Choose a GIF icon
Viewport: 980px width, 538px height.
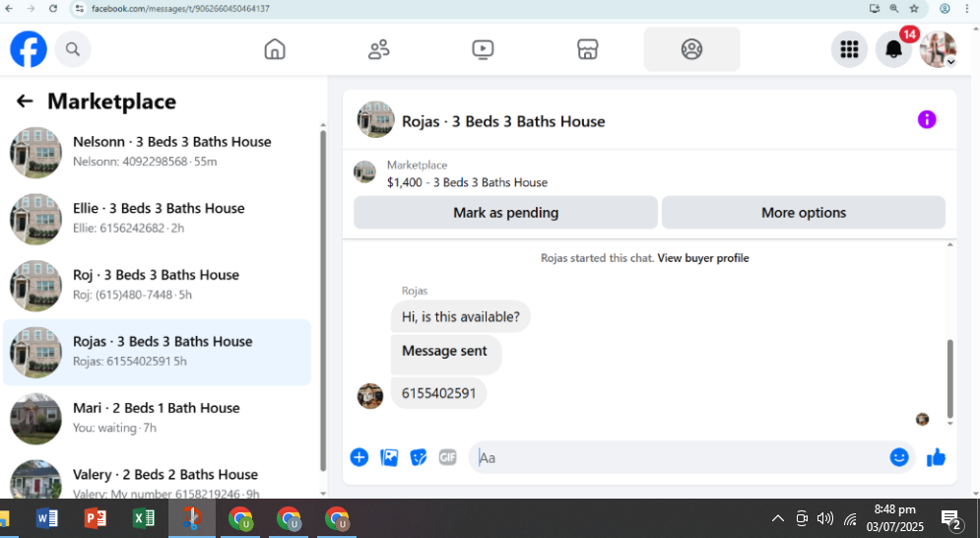(447, 457)
